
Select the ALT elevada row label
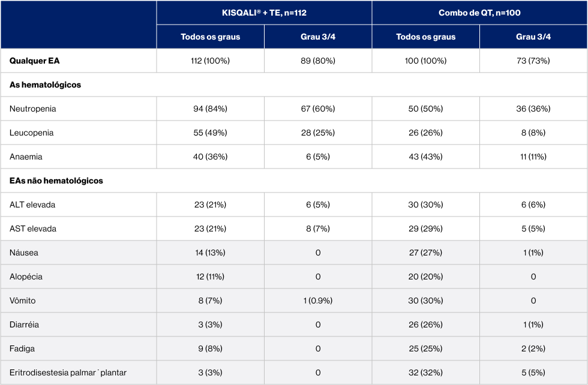pyautogui.click(x=32, y=204)
